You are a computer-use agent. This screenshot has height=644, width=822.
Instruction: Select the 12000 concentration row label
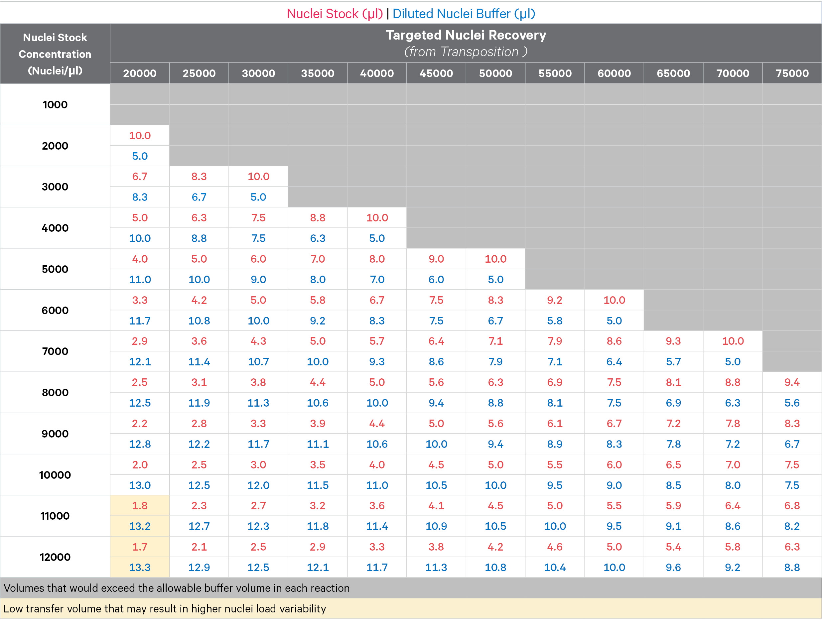point(55,557)
